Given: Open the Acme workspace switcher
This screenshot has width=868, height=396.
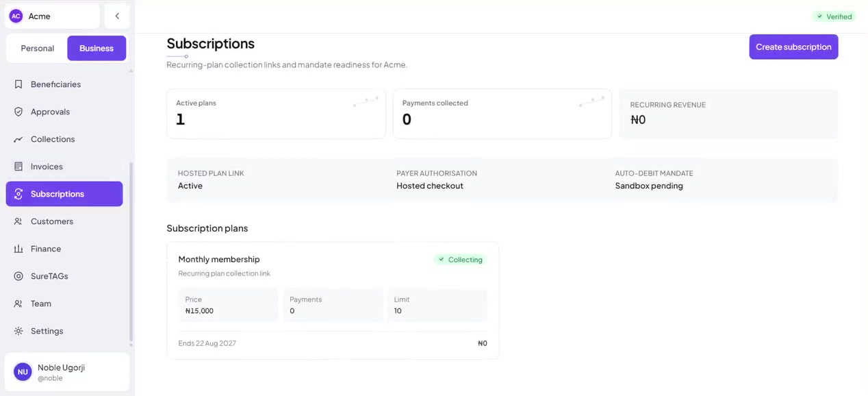Looking at the screenshot, I should point(52,16).
